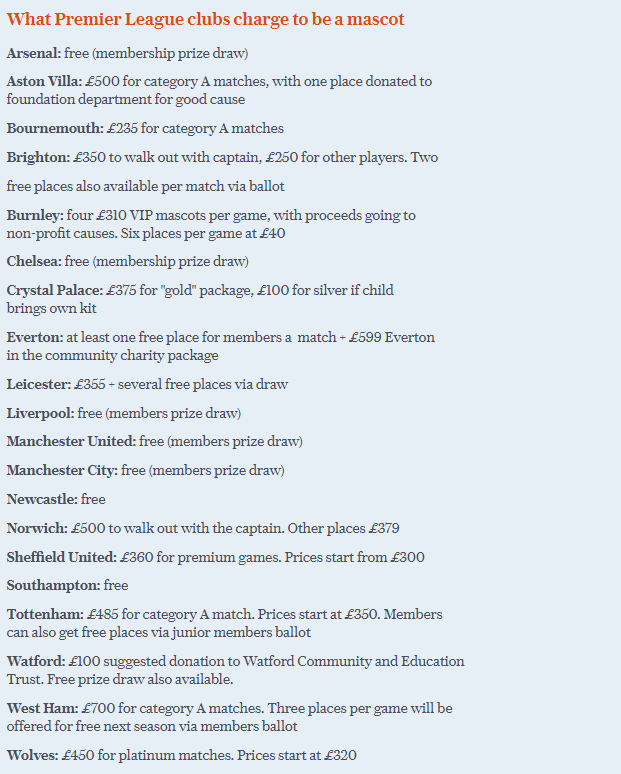621x774 pixels.
Task: Click the Manchester United club name
Action: [71, 441]
